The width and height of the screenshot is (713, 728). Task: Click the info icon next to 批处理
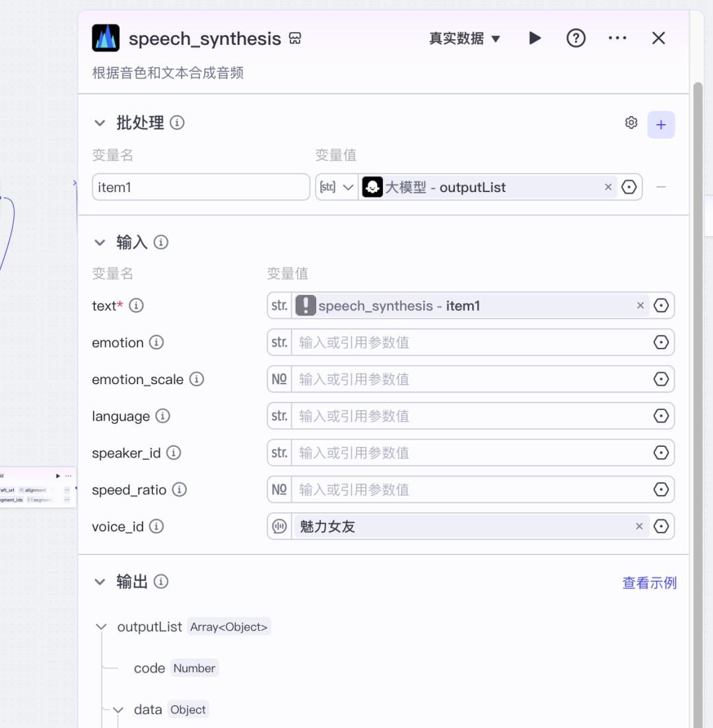tap(177, 123)
